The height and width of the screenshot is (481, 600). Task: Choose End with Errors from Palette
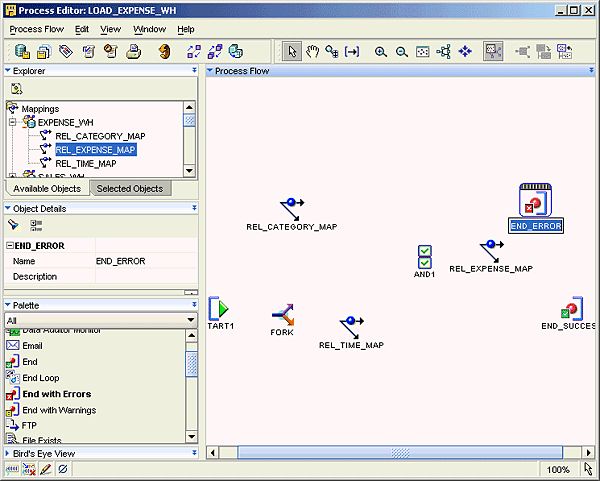click(57, 394)
